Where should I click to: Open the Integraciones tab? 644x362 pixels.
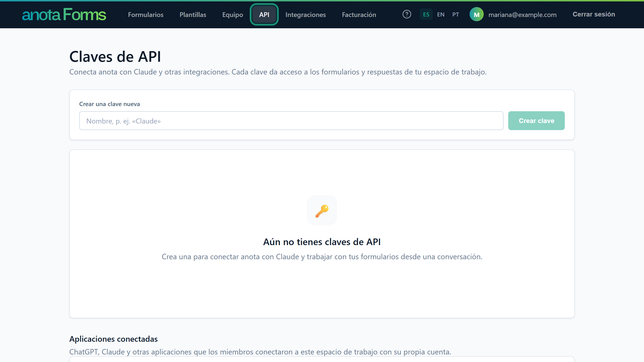[x=305, y=15]
